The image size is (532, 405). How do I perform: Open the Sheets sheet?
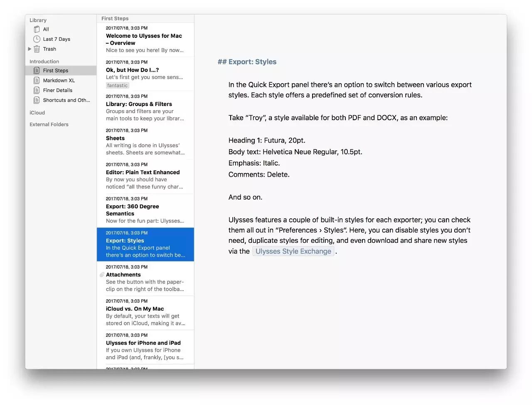coord(145,142)
